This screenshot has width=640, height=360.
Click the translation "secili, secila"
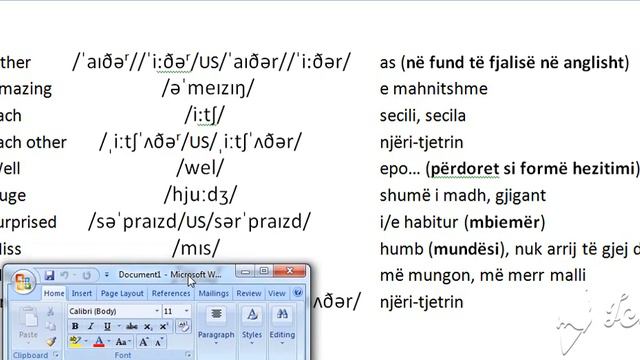point(422,116)
